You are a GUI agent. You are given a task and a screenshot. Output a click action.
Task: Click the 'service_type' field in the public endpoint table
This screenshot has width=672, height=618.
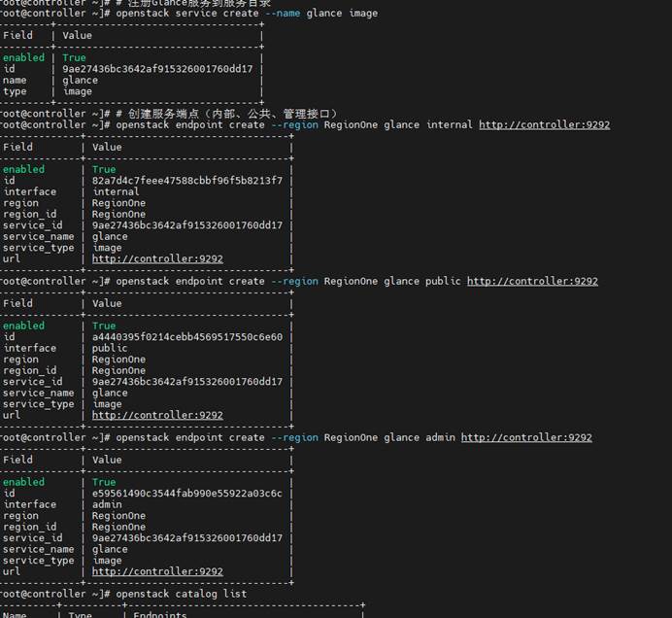click(39, 404)
